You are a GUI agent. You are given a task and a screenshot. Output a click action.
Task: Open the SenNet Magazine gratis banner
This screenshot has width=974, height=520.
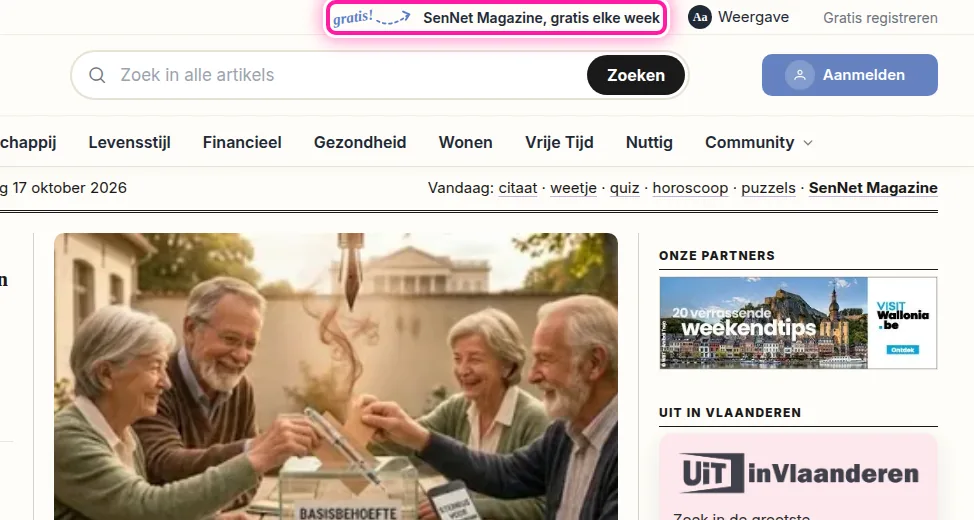pyautogui.click(x=496, y=18)
